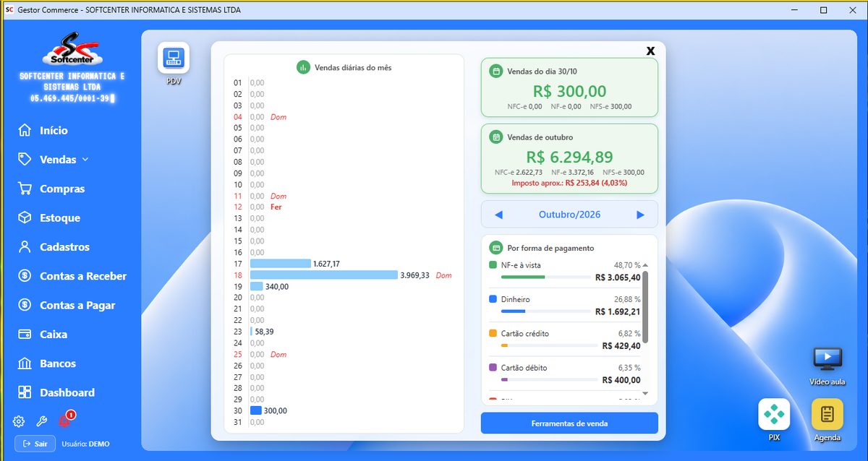Click the Usuário: DEMO label
868x461 pixels.
click(85, 444)
